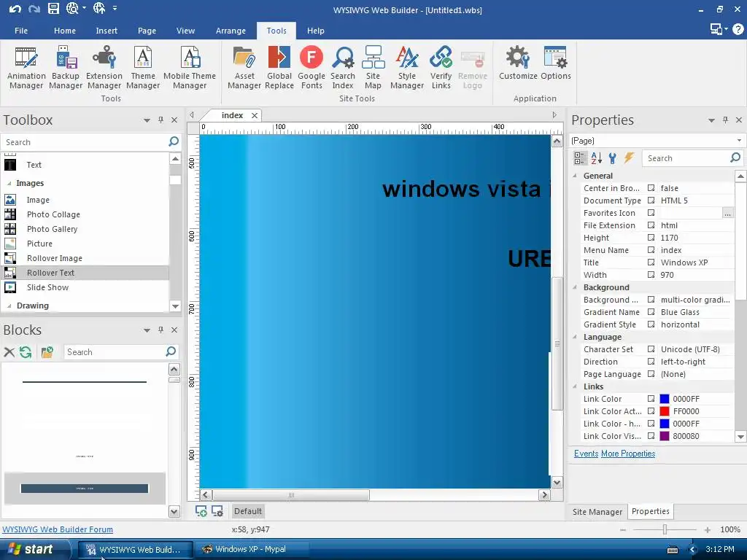
Task: Open the Options dialog
Action: [555, 63]
